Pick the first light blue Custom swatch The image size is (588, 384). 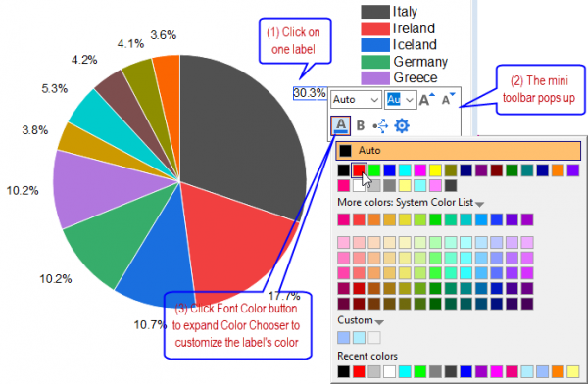[344, 338]
